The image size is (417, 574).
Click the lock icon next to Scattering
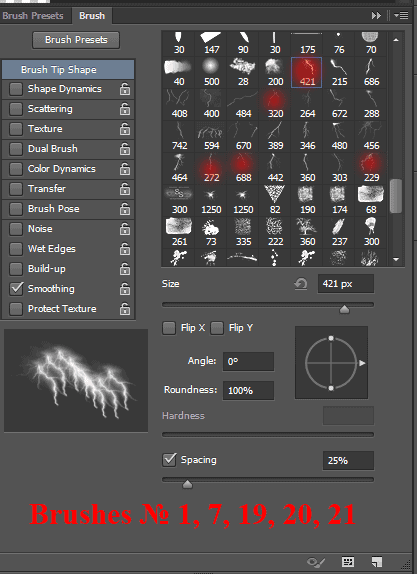pyautogui.click(x=125, y=109)
